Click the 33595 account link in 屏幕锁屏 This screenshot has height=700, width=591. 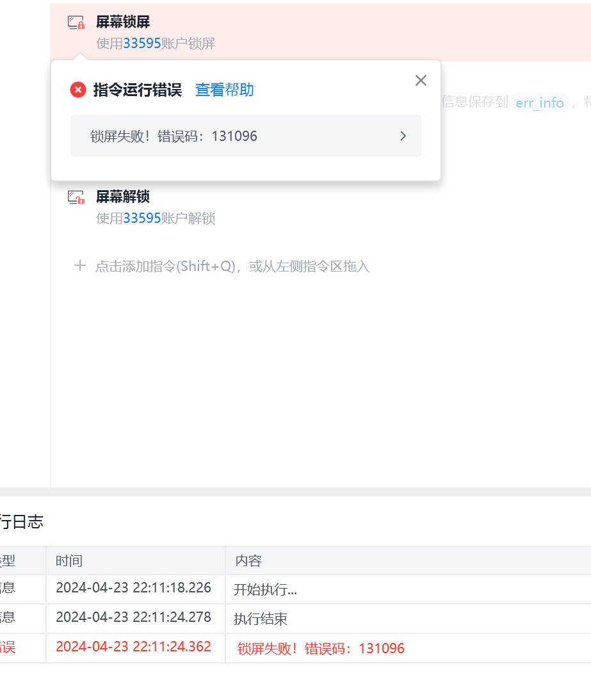tap(142, 44)
